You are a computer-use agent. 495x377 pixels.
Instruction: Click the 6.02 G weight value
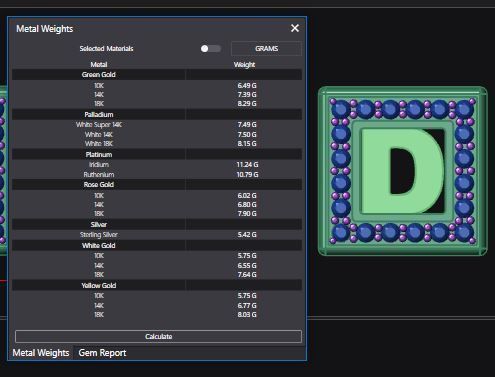(247, 196)
